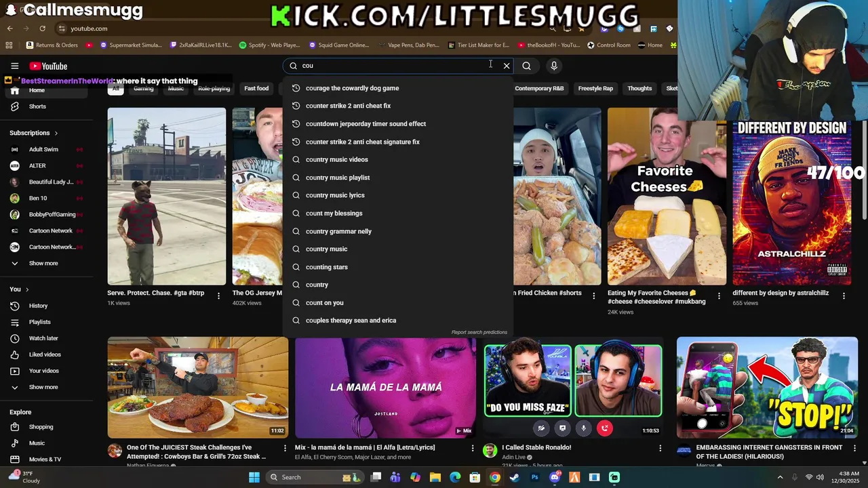
Task: Choose 'couples therapy sean and erica' suggestion
Action: [x=397, y=321]
